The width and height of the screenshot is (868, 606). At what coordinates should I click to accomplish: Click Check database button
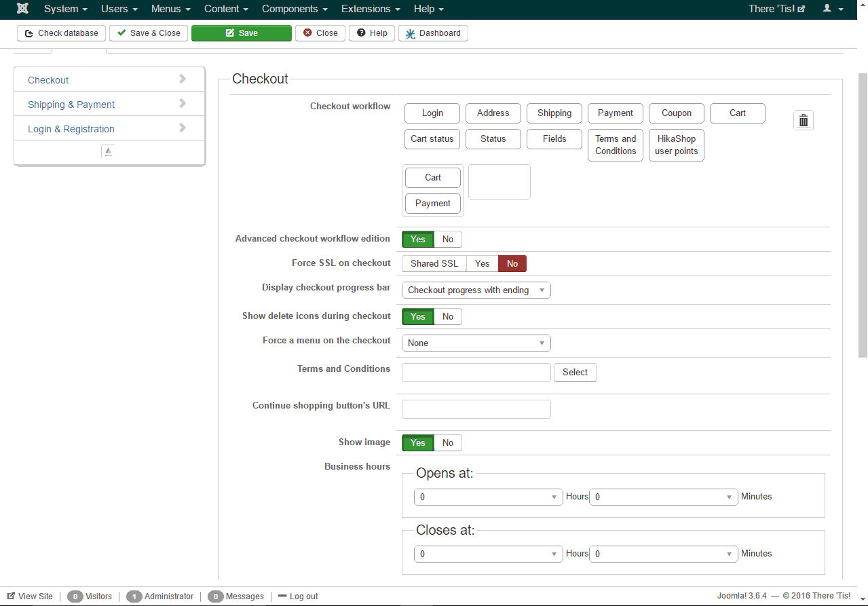pos(62,33)
